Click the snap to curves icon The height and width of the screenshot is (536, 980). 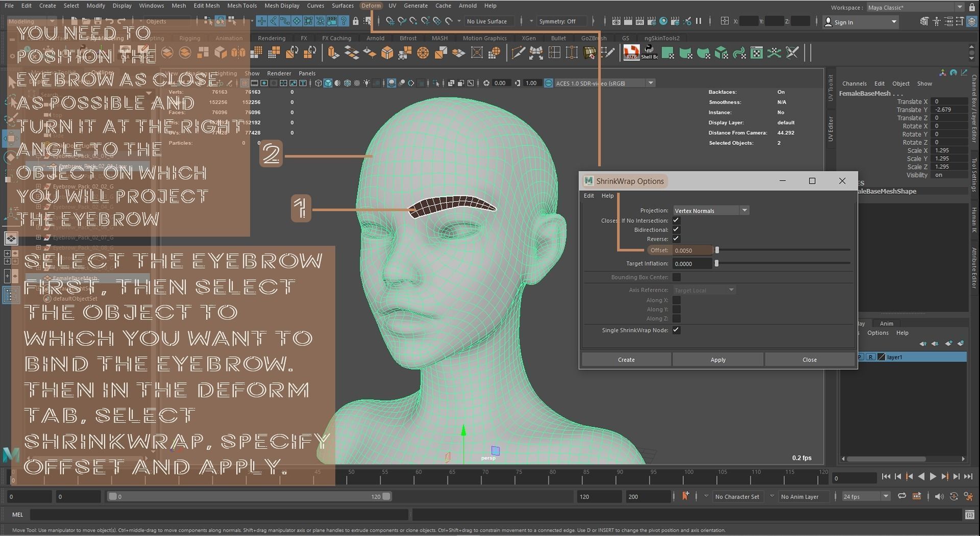pos(402,21)
